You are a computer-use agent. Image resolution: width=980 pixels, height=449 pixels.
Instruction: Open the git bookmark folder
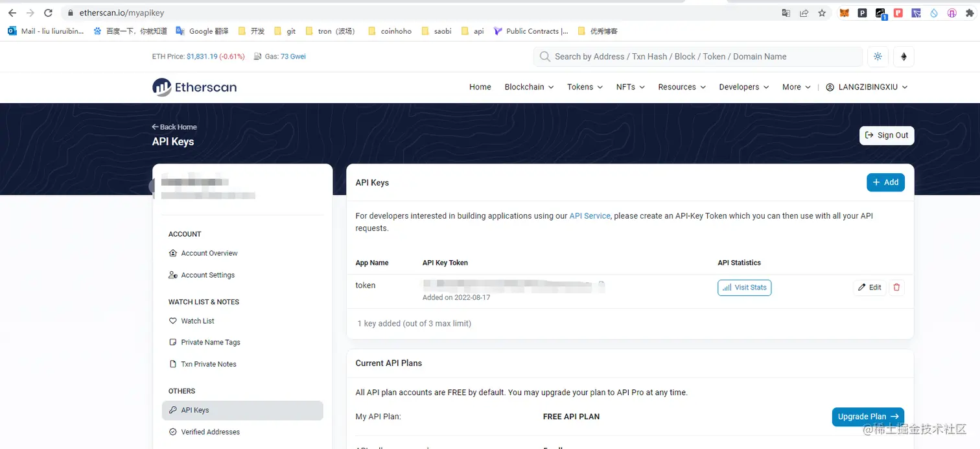tap(285, 31)
